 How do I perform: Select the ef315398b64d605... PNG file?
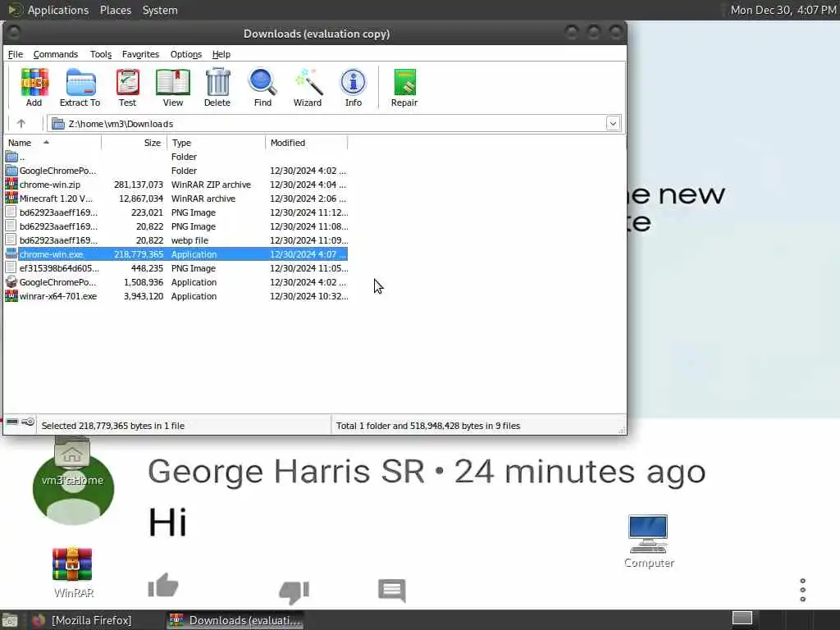176,268
